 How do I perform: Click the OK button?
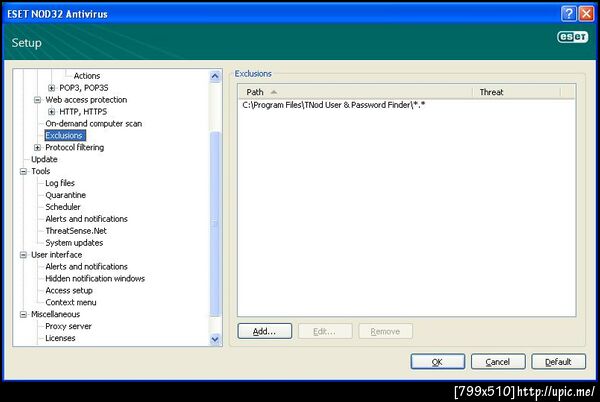(437, 362)
